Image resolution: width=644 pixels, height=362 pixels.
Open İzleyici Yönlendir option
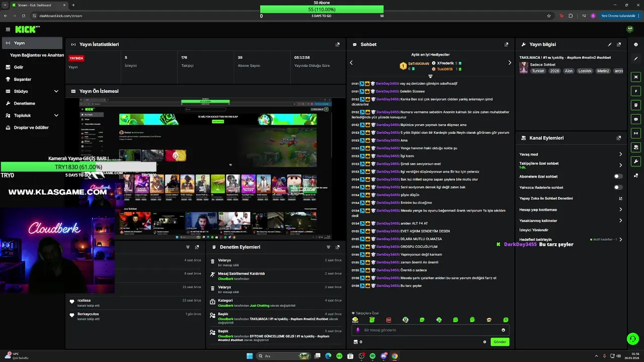[x=534, y=230]
